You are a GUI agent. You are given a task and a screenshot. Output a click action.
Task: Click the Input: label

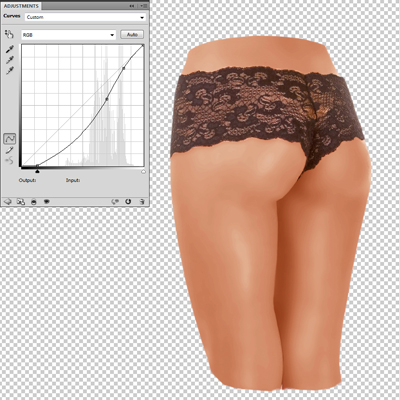(x=73, y=180)
